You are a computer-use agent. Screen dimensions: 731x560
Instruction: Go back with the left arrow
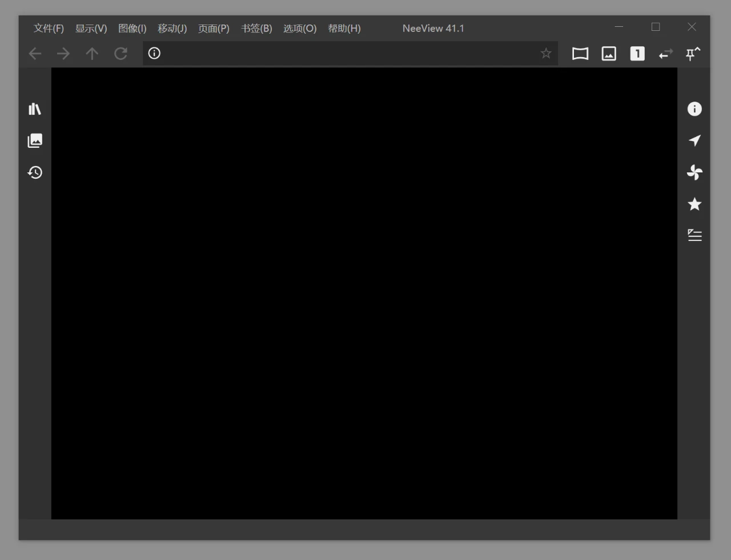pyautogui.click(x=35, y=54)
